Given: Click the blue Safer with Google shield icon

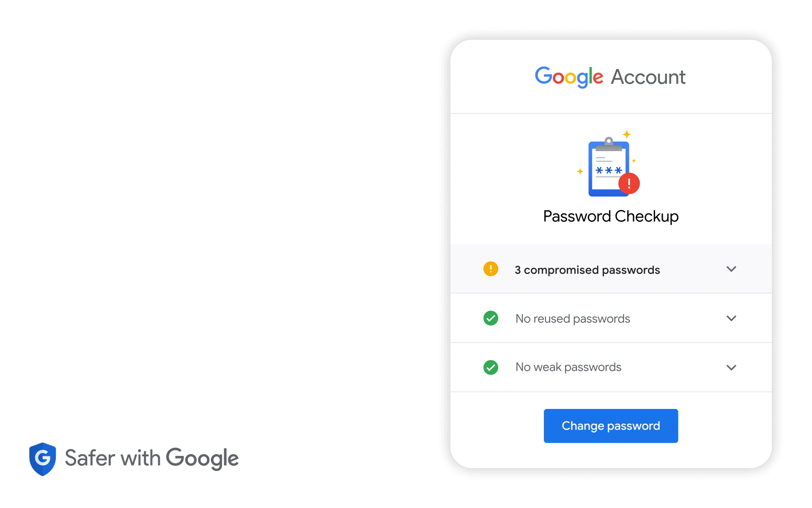Looking at the screenshot, I should click(43, 459).
